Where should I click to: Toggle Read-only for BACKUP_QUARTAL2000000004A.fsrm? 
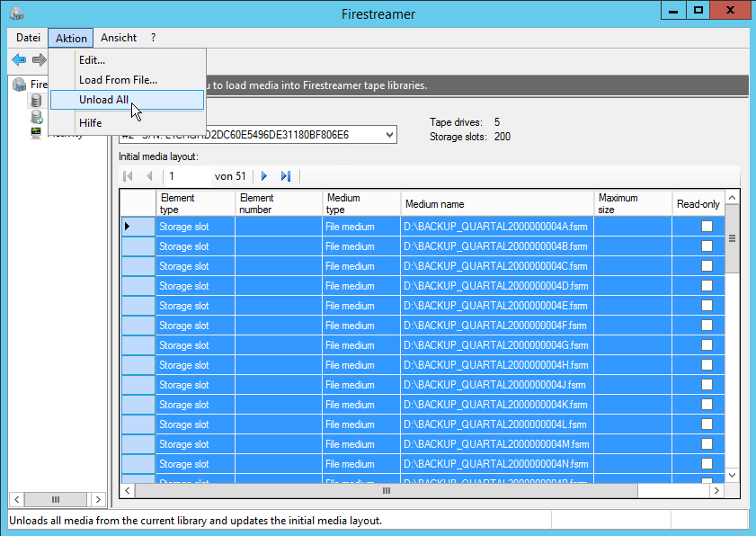[707, 227]
